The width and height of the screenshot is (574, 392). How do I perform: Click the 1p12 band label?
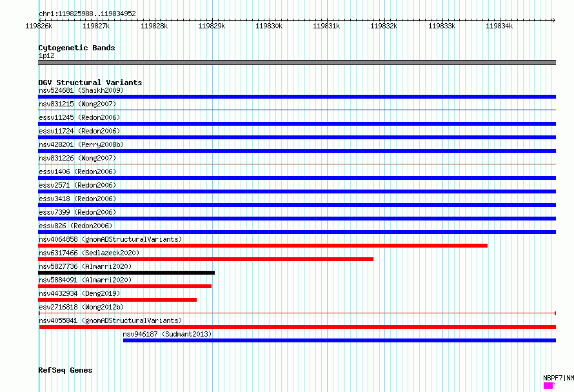[46, 55]
